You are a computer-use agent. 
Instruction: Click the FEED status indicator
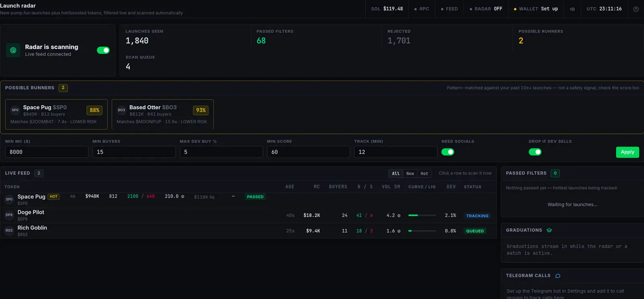[x=449, y=9]
